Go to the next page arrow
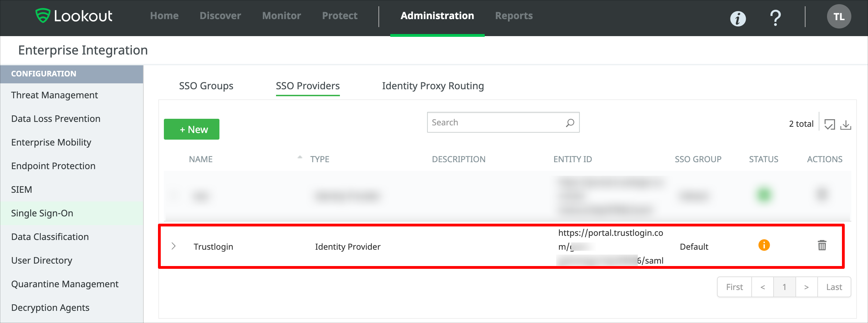The height and width of the screenshot is (323, 868). tap(807, 287)
